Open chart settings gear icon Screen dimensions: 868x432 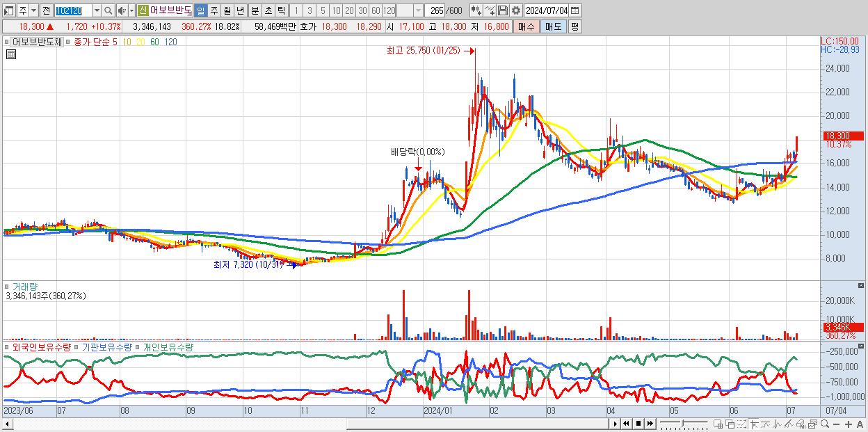pyautogui.click(x=515, y=11)
